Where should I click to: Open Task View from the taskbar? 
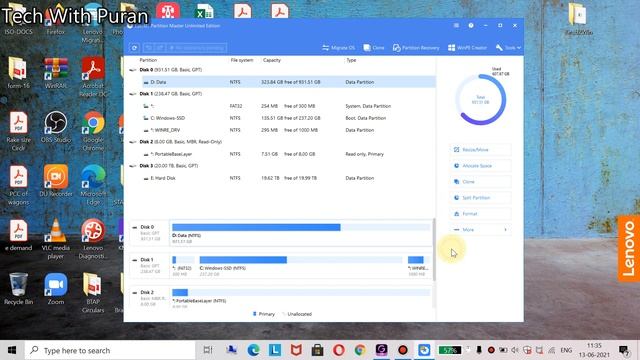click(208, 350)
